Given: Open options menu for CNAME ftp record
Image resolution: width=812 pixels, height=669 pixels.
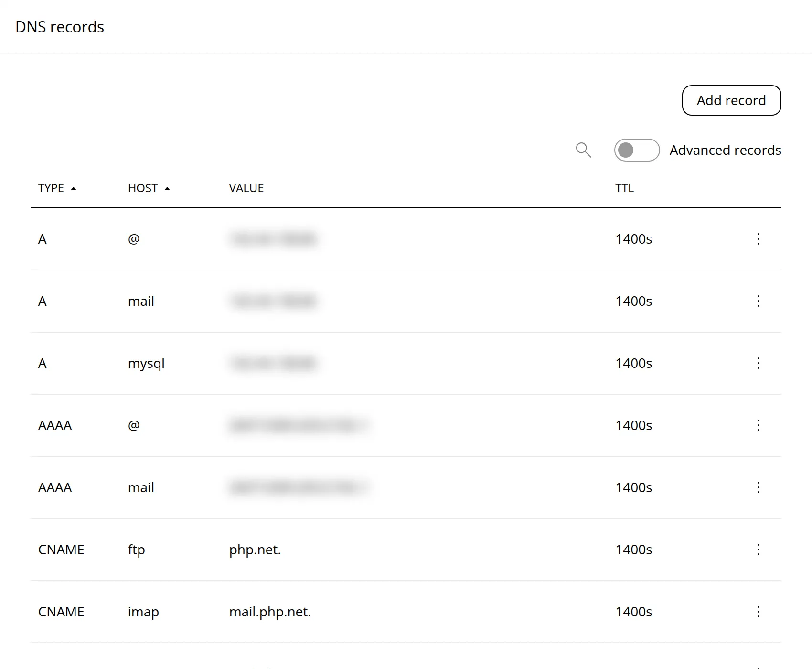Looking at the screenshot, I should coord(759,550).
